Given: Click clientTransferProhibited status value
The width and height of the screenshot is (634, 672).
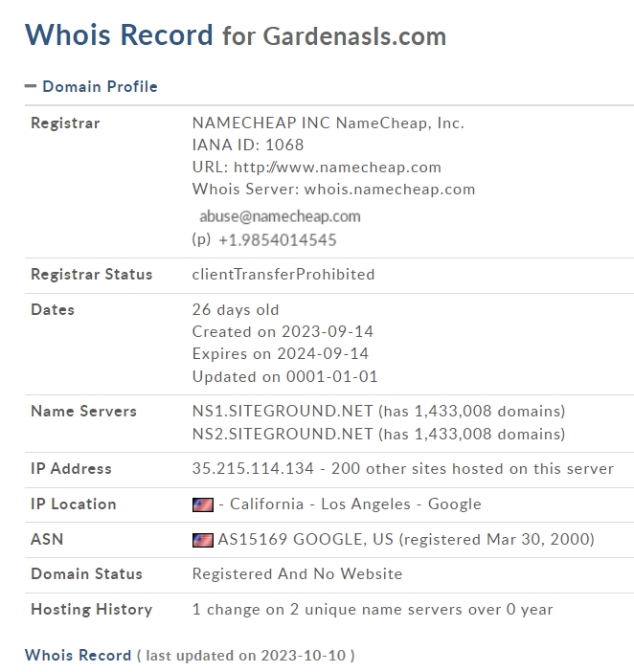Looking at the screenshot, I should click(x=283, y=275).
